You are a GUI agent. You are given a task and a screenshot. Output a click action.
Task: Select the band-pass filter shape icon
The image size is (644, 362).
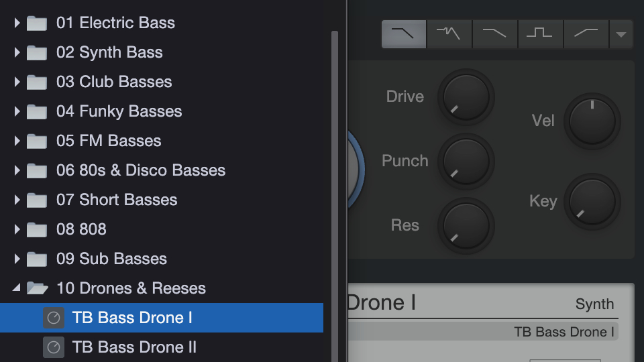(540, 34)
